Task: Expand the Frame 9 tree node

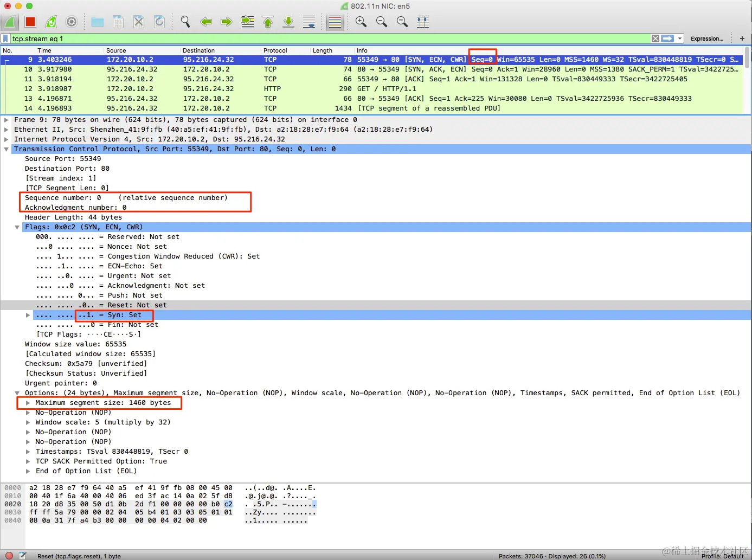Action: tap(7, 120)
